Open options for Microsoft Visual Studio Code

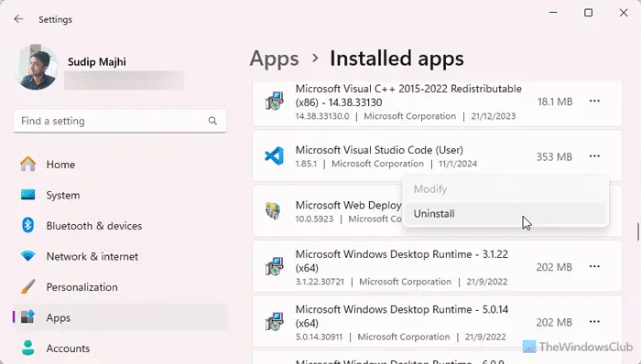point(594,155)
